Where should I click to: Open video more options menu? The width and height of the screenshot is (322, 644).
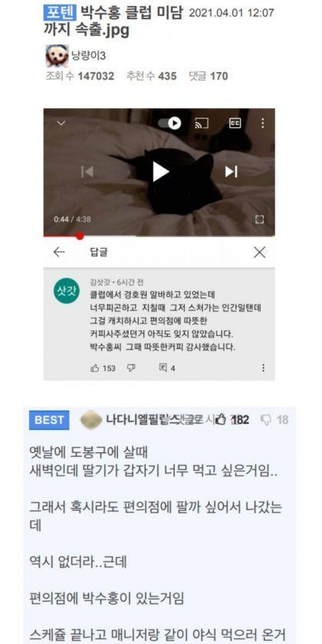tap(262, 123)
